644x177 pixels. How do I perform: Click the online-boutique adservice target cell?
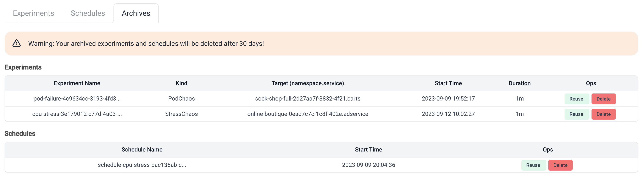click(x=307, y=114)
